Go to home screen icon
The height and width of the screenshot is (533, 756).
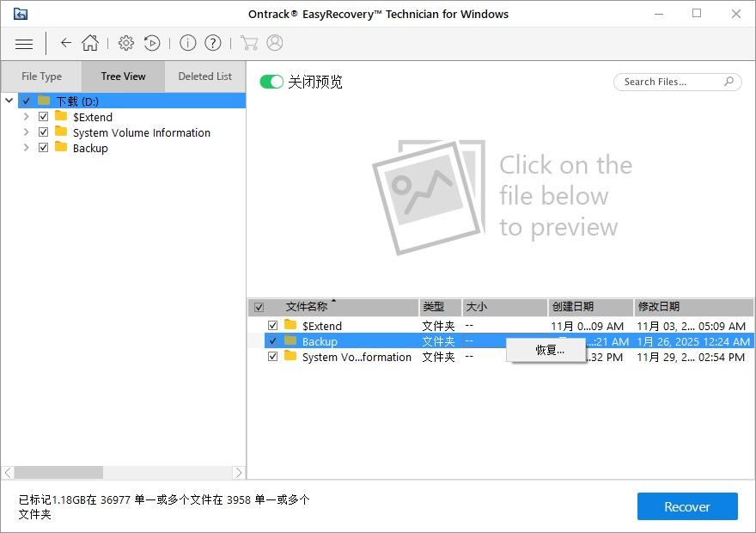point(90,43)
